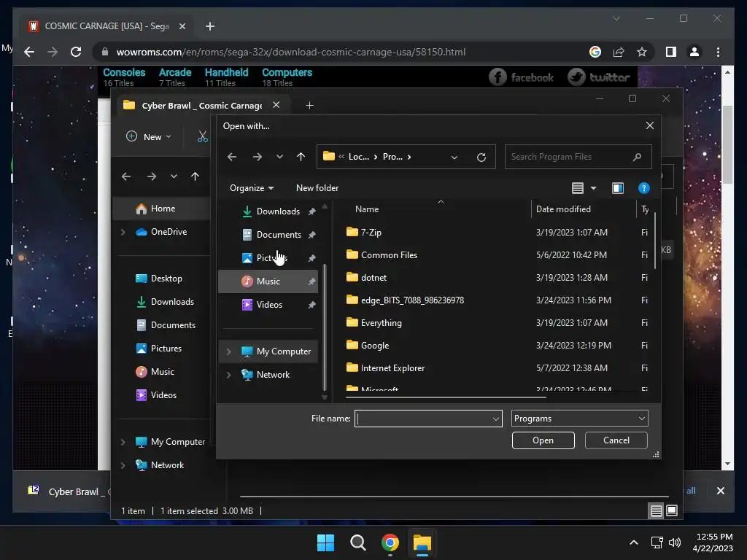Select Videos in dialog quick access

[269, 305]
